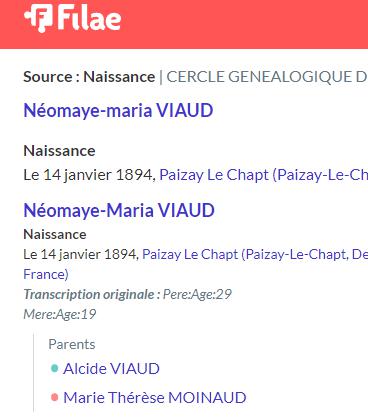Image resolution: width=368 pixels, height=420 pixels.
Task: Click the bold Naissance heading under the first name
Action: point(59,151)
